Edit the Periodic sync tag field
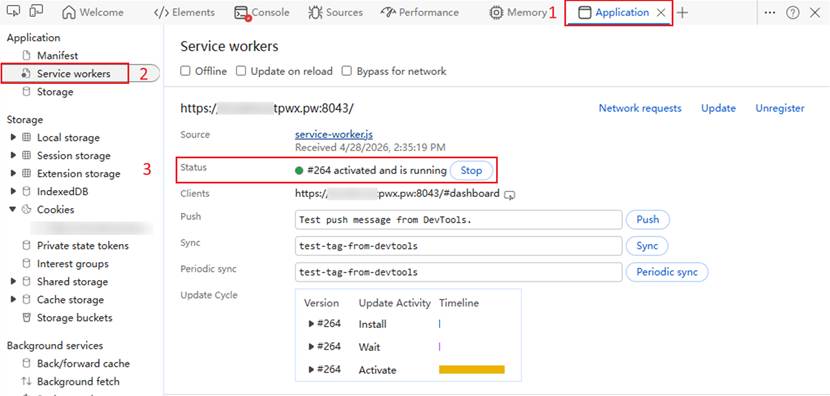Viewport: 830px width, 396px height. (458, 273)
